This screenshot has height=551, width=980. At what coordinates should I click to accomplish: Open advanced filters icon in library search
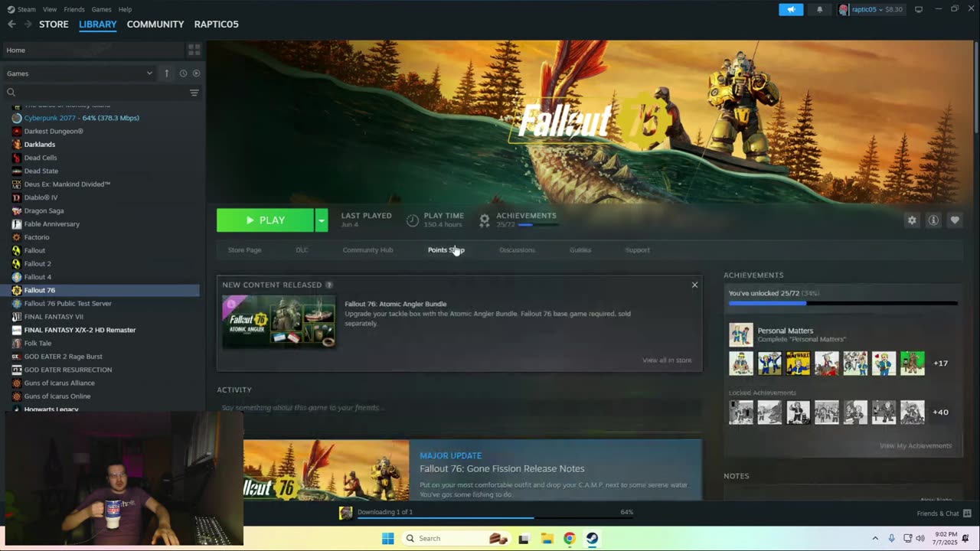194,93
